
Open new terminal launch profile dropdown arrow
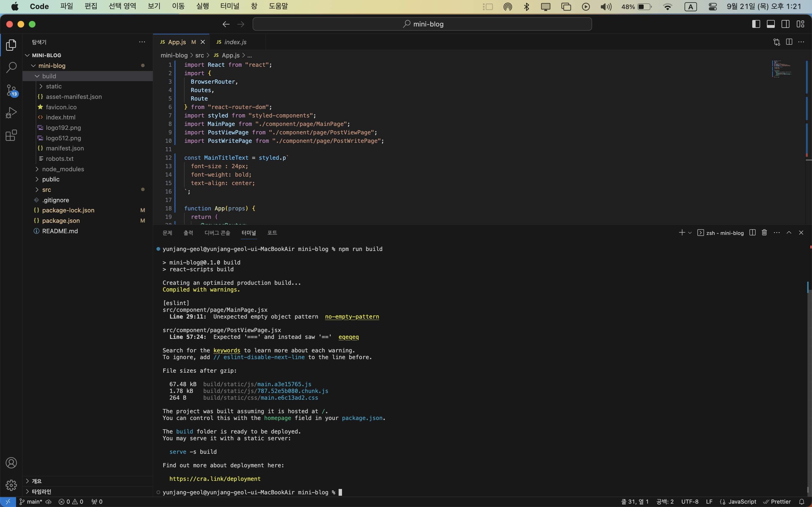point(690,233)
